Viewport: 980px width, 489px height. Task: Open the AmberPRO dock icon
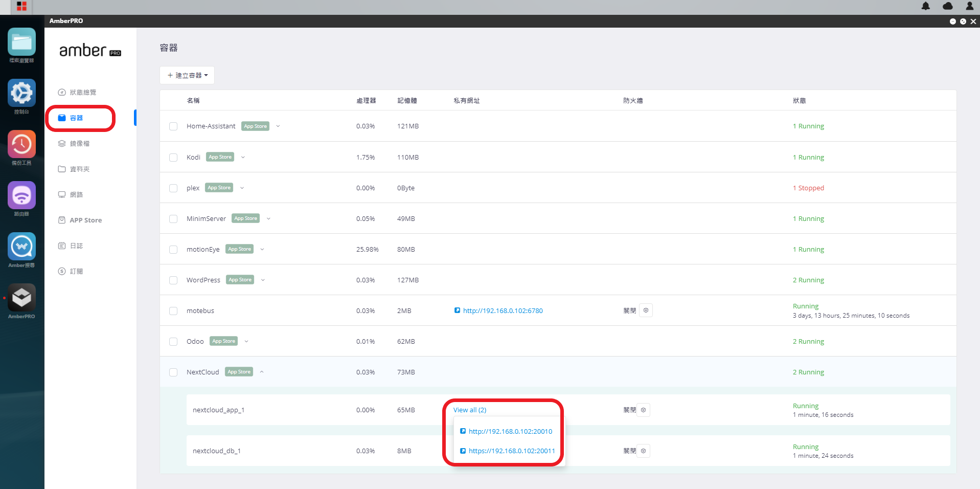(x=21, y=298)
